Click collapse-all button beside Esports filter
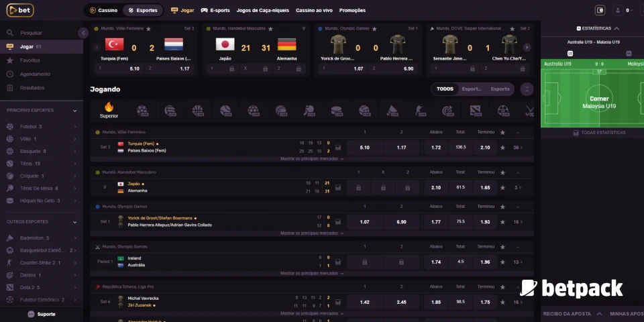Screen dimensions: 644x322 (527, 89)
